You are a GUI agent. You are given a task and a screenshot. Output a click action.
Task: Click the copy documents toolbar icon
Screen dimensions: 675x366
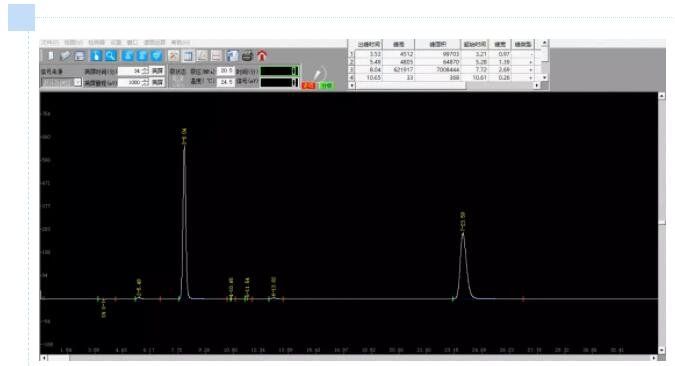point(232,56)
